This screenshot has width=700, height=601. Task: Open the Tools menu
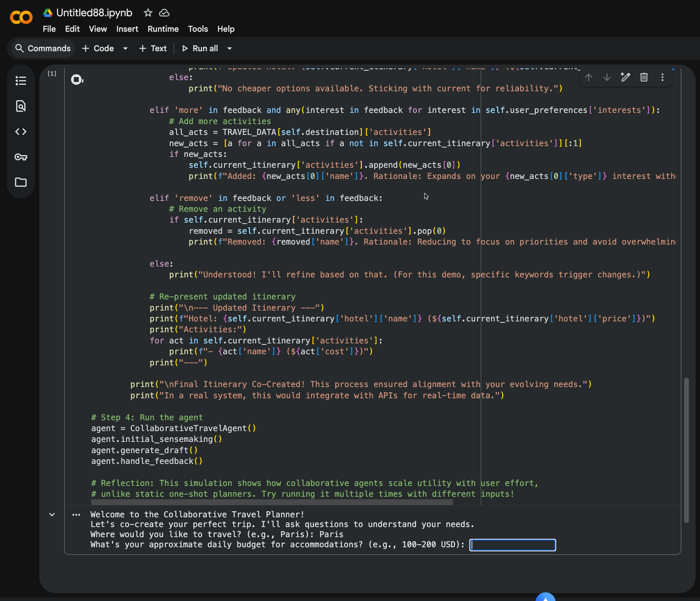(198, 29)
